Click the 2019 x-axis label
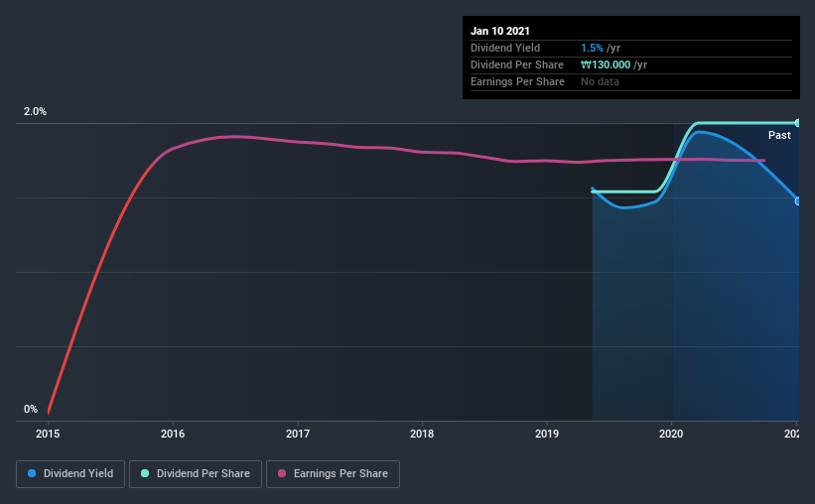 [x=547, y=434]
